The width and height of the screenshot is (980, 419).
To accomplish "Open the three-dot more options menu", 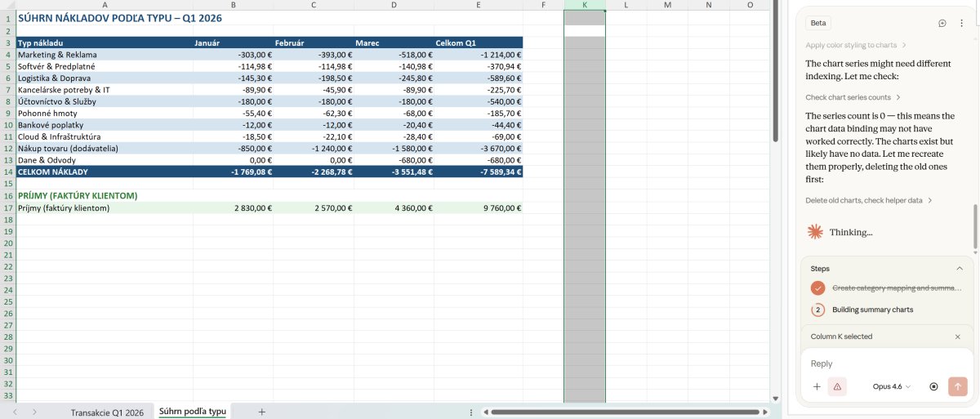I will [x=961, y=23].
